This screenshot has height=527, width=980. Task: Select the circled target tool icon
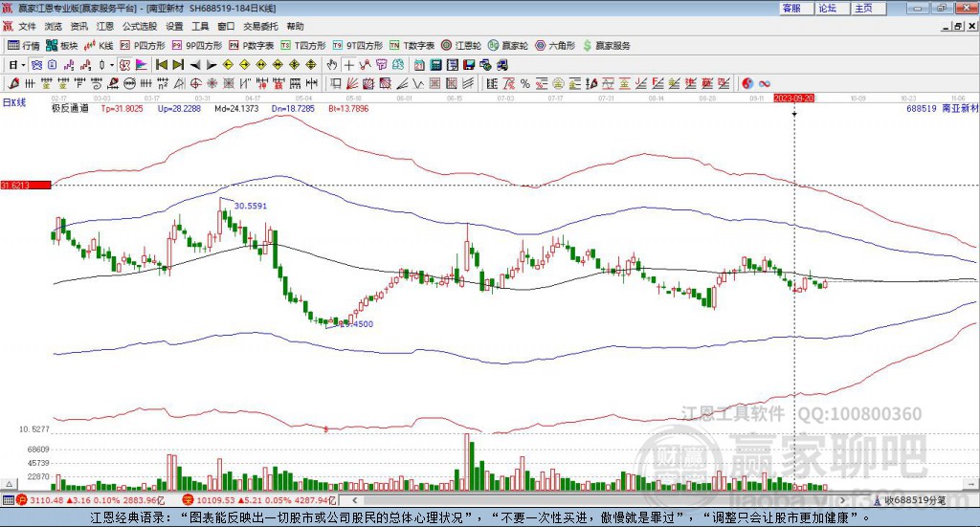coord(195,83)
